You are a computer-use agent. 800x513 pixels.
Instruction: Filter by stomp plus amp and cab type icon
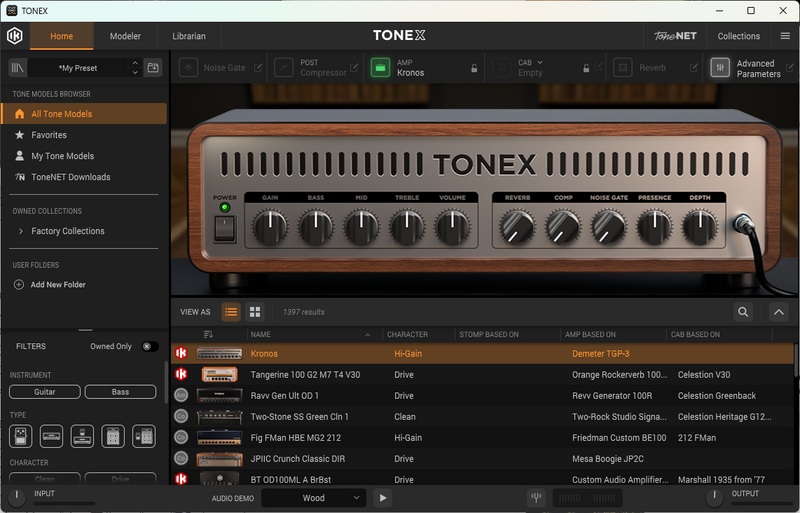coord(144,436)
